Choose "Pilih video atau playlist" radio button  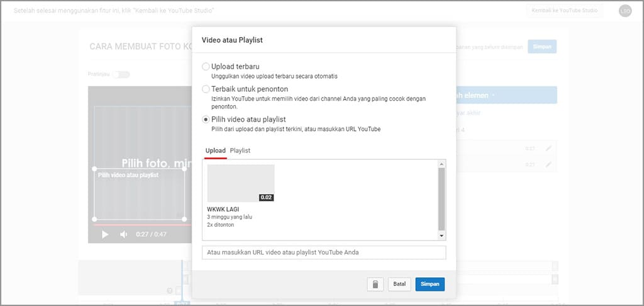[x=206, y=119]
